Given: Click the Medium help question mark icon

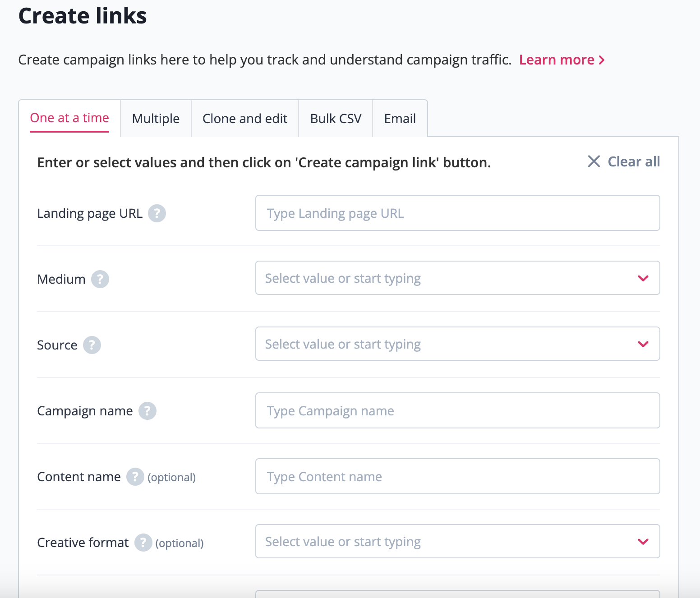Looking at the screenshot, I should (x=100, y=279).
